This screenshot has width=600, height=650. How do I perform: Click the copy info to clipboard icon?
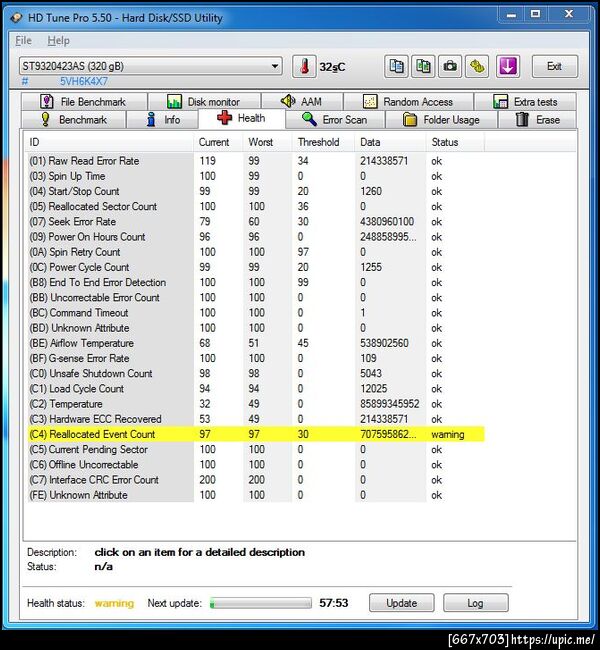pyautogui.click(x=396, y=66)
